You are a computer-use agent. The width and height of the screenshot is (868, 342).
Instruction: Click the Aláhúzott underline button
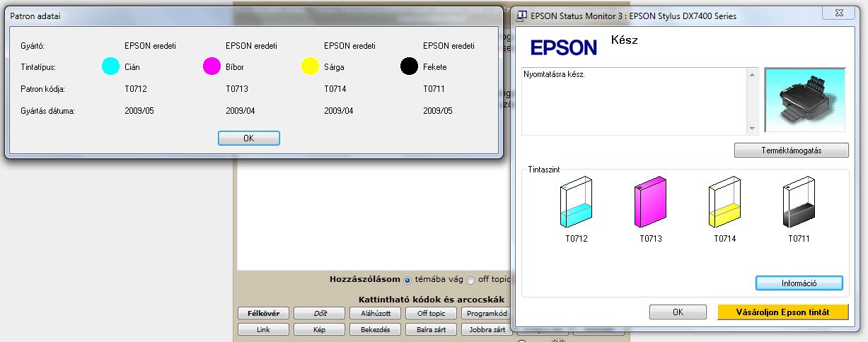coord(375,313)
